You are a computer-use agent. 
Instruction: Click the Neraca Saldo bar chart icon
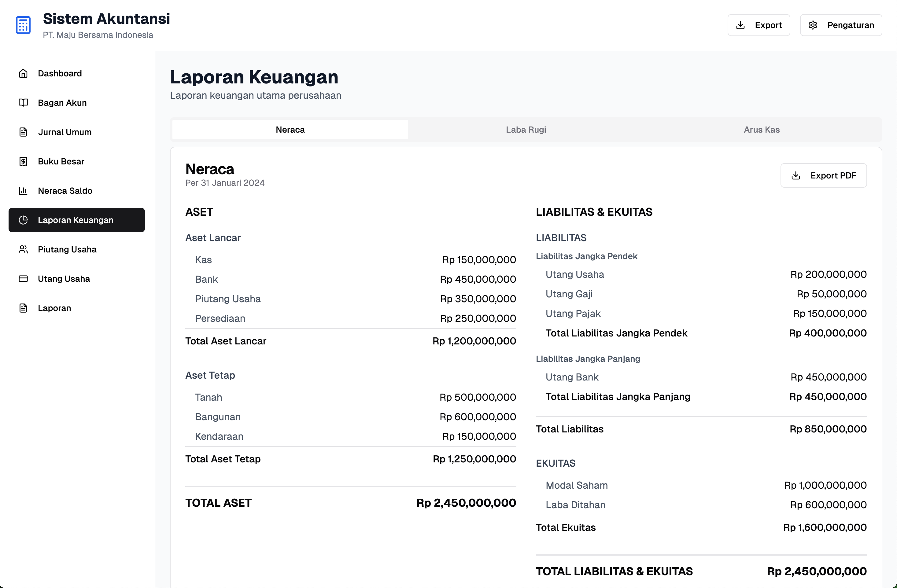pyautogui.click(x=23, y=191)
